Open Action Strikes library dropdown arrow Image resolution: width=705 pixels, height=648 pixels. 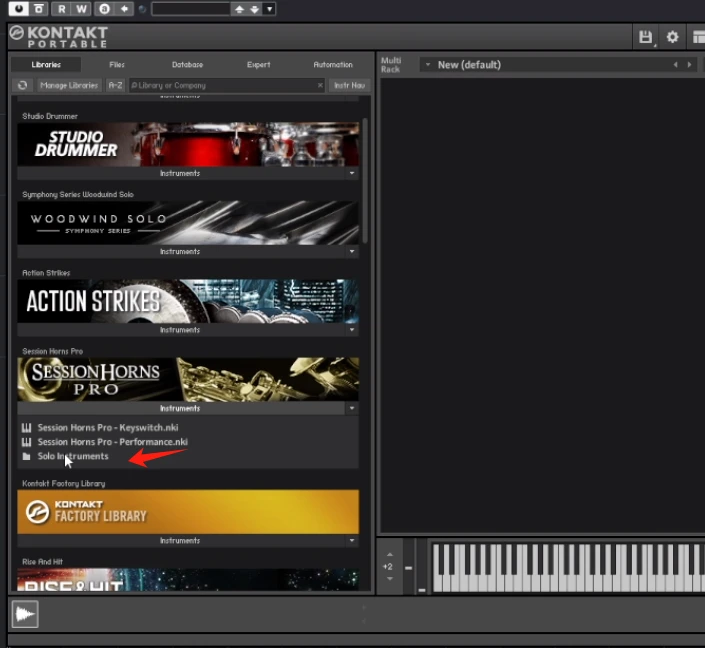352,330
